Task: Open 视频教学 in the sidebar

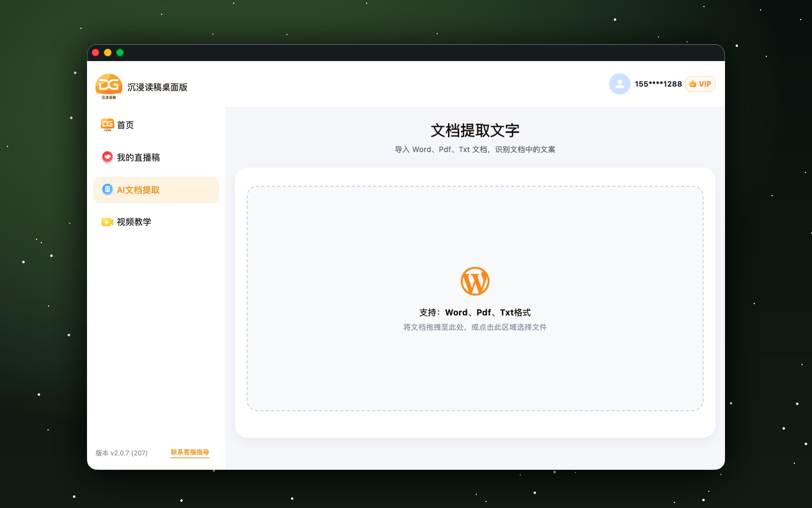Action: (156, 222)
